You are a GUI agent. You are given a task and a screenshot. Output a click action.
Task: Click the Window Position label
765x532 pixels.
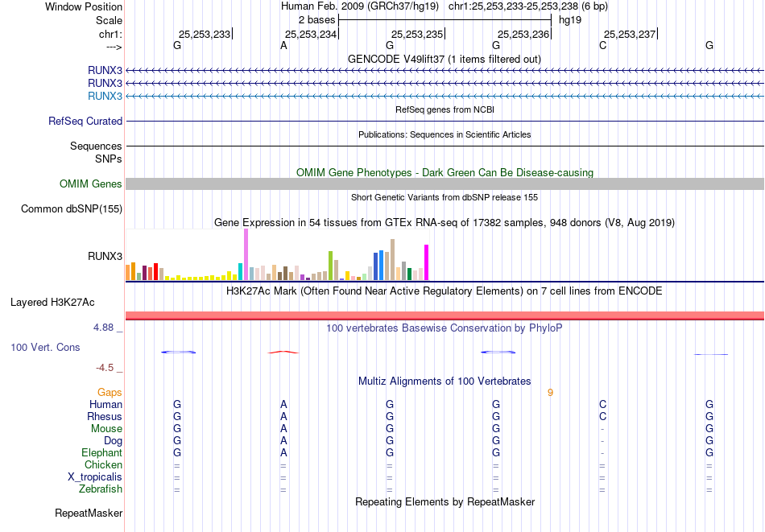tap(84, 6)
